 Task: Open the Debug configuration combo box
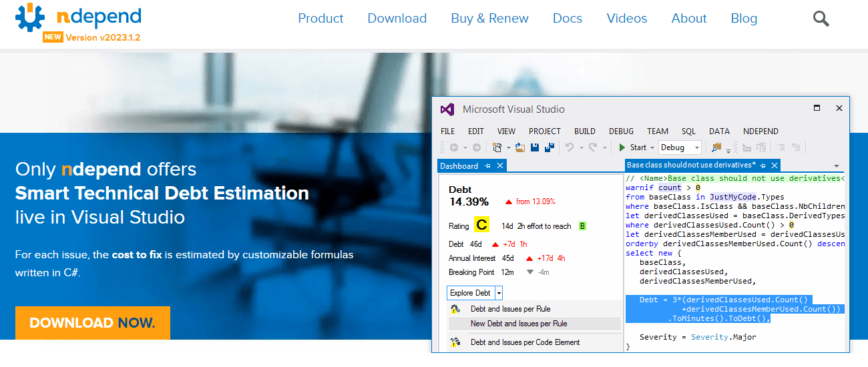(680, 147)
